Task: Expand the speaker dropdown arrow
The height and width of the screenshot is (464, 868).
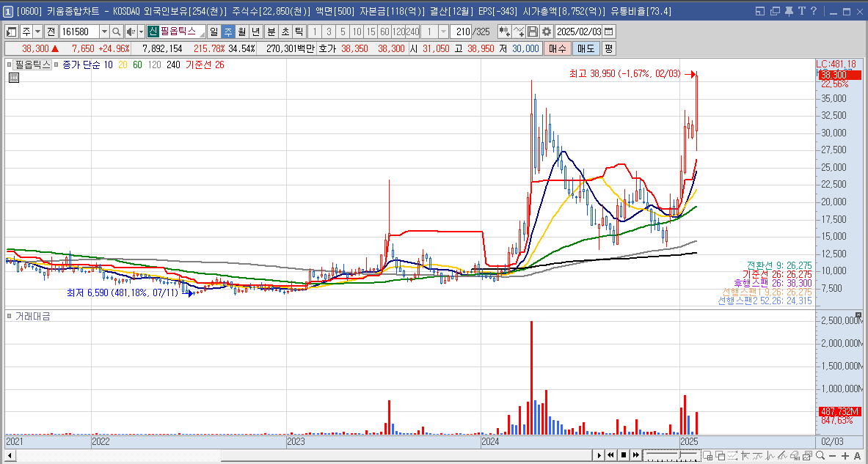Action: [141, 32]
